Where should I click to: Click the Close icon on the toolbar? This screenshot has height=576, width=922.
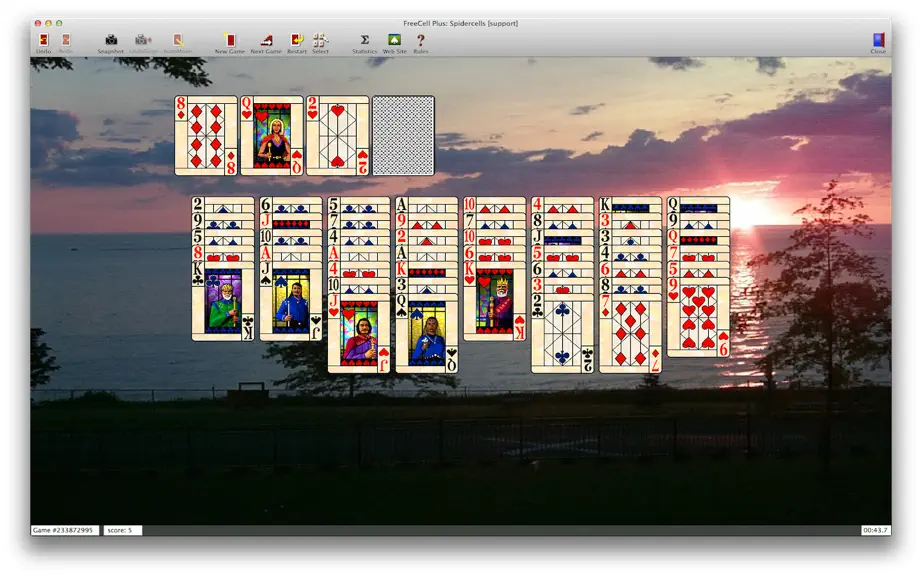pos(878,43)
